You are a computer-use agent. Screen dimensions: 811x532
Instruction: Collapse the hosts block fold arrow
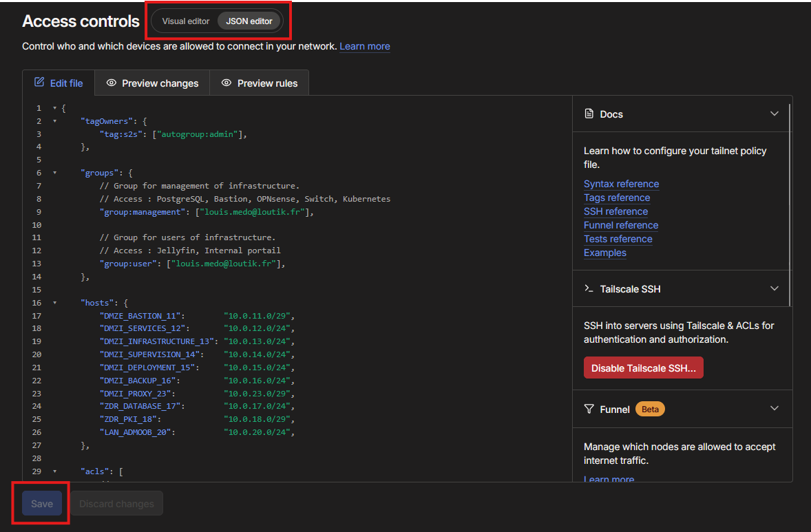point(55,302)
